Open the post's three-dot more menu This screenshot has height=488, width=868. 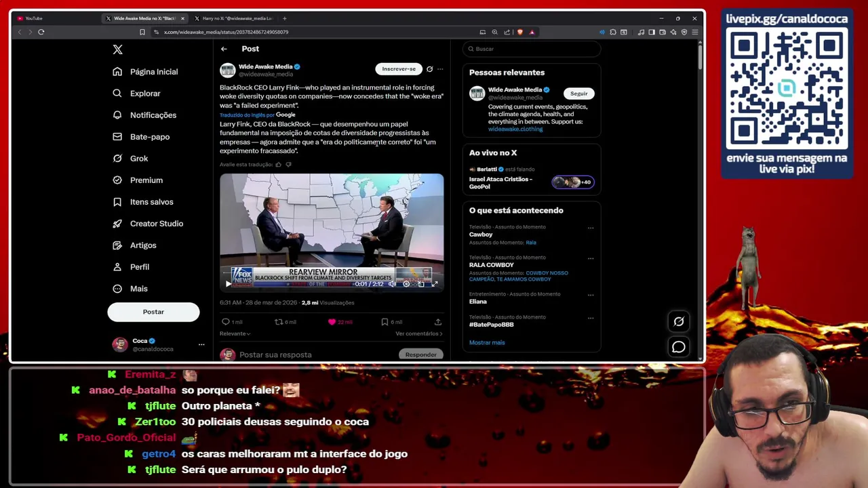(x=440, y=69)
